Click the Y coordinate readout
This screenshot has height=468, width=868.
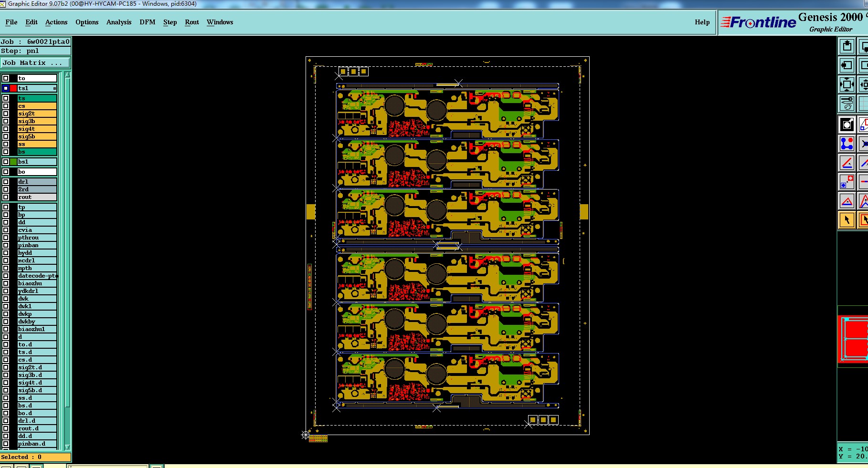tap(854, 457)
